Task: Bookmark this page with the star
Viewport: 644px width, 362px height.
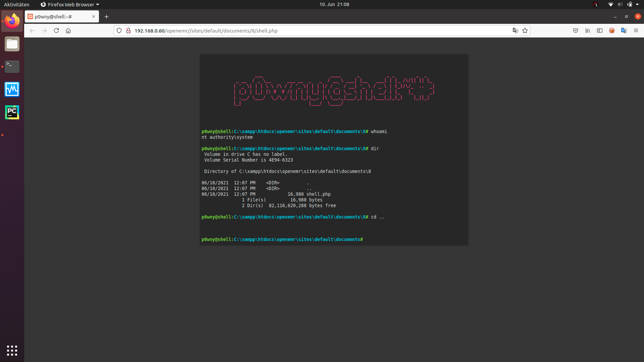Action: (x=525, y=31)
